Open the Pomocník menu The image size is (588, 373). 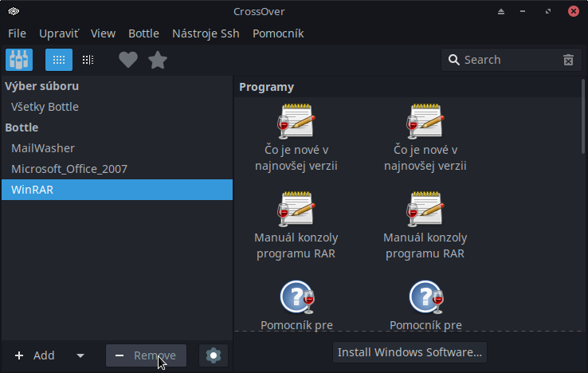[x=278, y=33]
